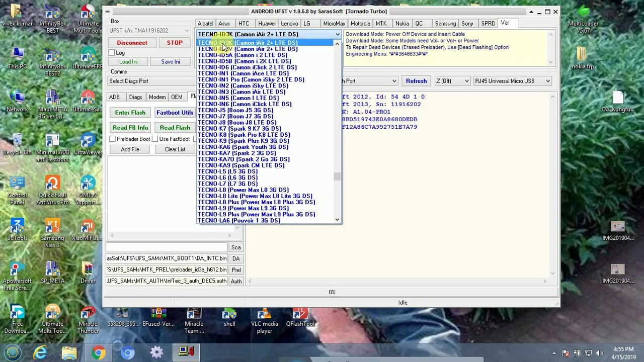Open This PC desktop icon
The width and height of the screenshot is (644, 362).
pos(17,58)
